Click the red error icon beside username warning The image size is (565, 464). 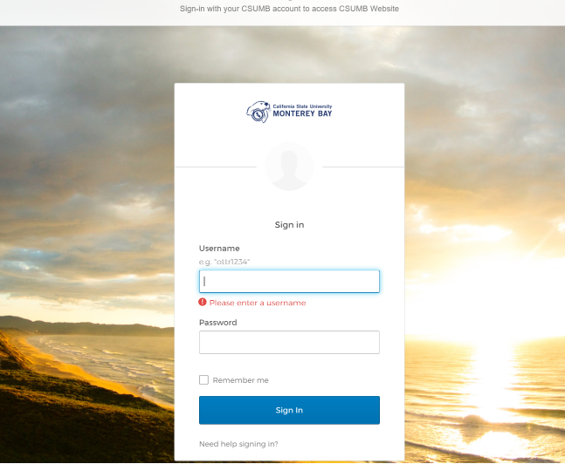(203, 302)
